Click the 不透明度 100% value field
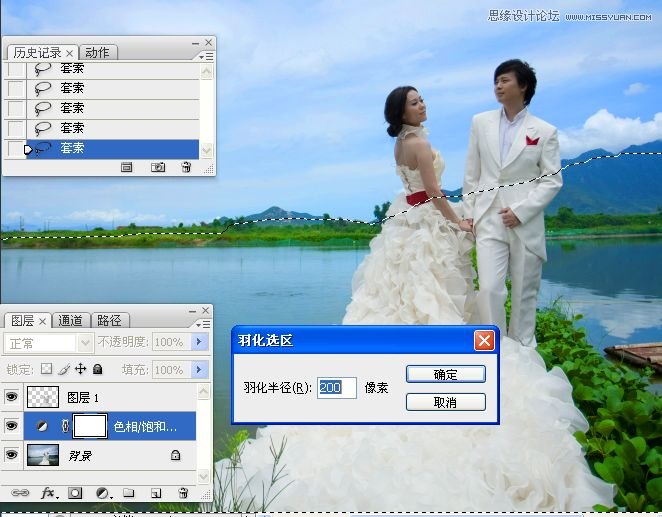 coord(171,342)
